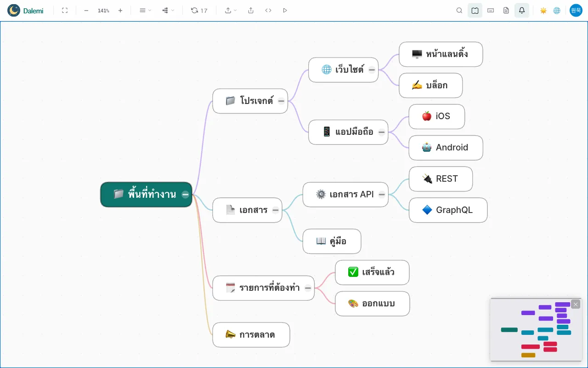Start presentation with the play icon
This screenshot has height=368, width=588.
(285, 10)
